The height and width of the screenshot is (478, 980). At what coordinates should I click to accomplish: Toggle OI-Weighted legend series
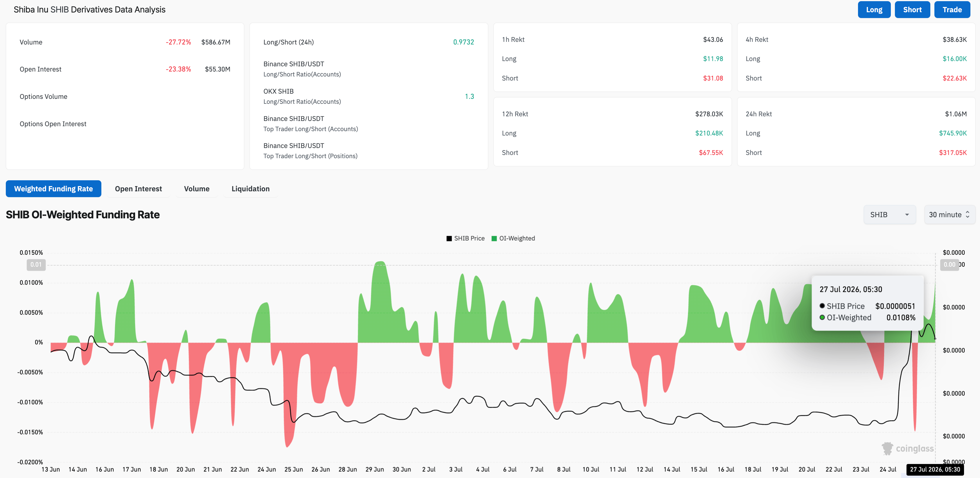(x=513, y=238)
